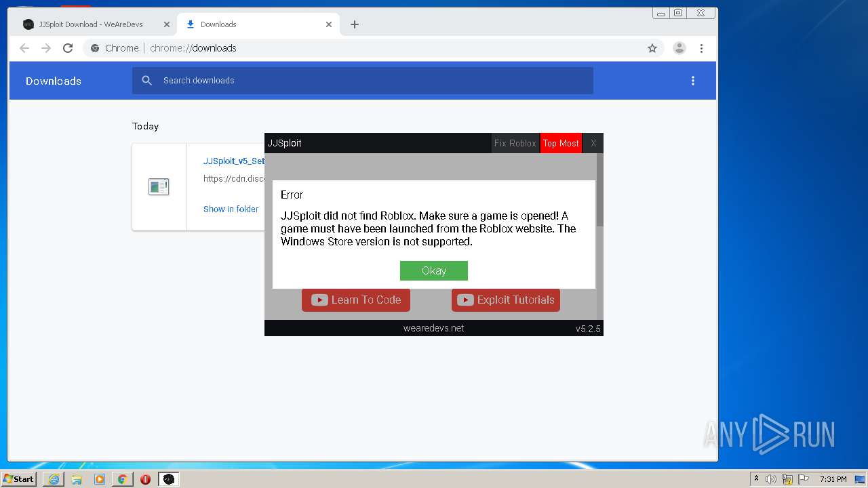Click the 7:31 PM taskbar clock
Screen dimensions: 868x488
[x=833, y=479]
